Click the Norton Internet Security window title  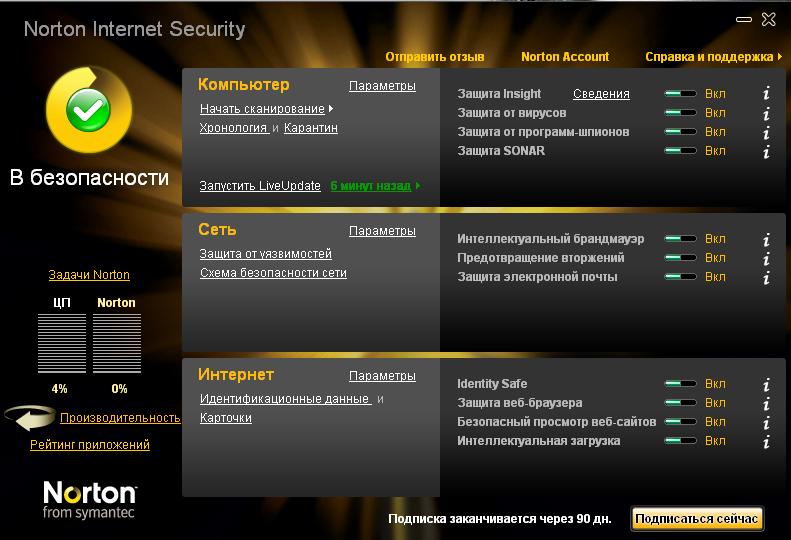pos(134,29)
